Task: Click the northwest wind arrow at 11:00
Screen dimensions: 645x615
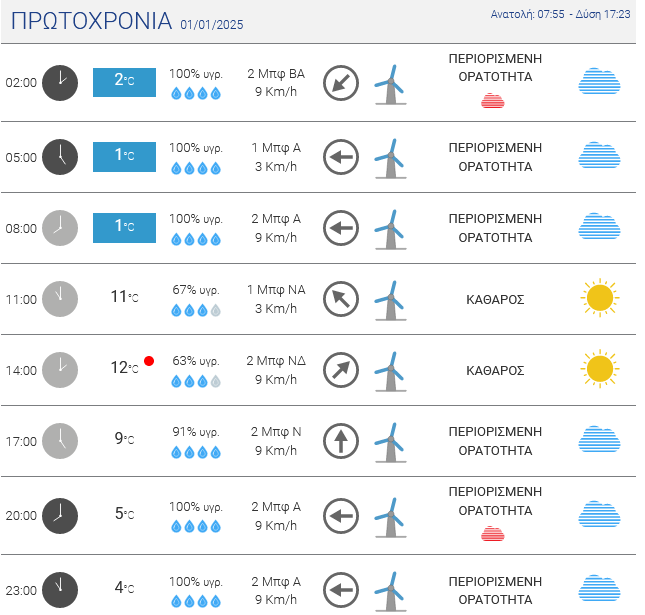Action: [341, 298]
